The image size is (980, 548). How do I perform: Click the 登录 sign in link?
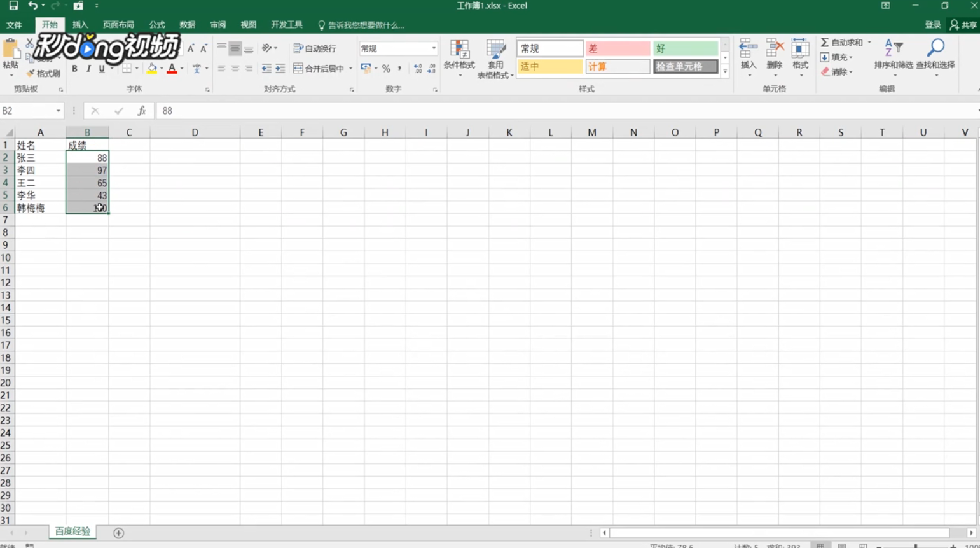932,25
